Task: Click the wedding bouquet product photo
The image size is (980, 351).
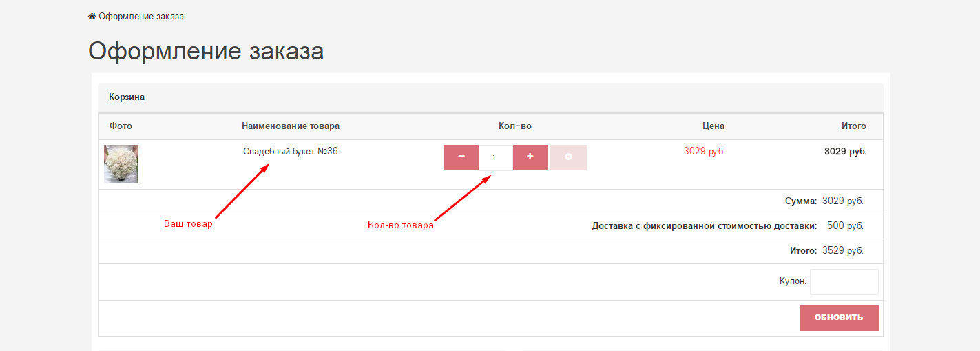Action: pos(121,164)
